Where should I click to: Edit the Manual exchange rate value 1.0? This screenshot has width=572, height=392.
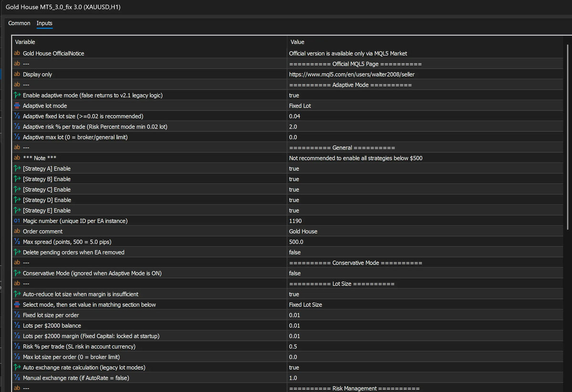(293, 379)
